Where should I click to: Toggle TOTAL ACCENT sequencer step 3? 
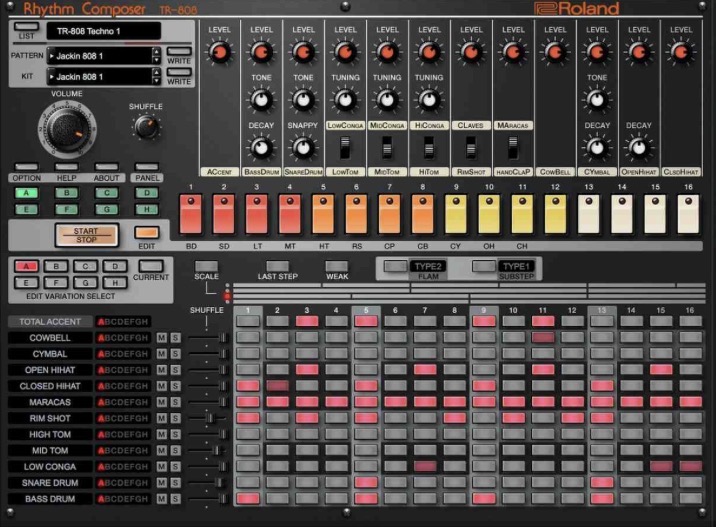307,321
